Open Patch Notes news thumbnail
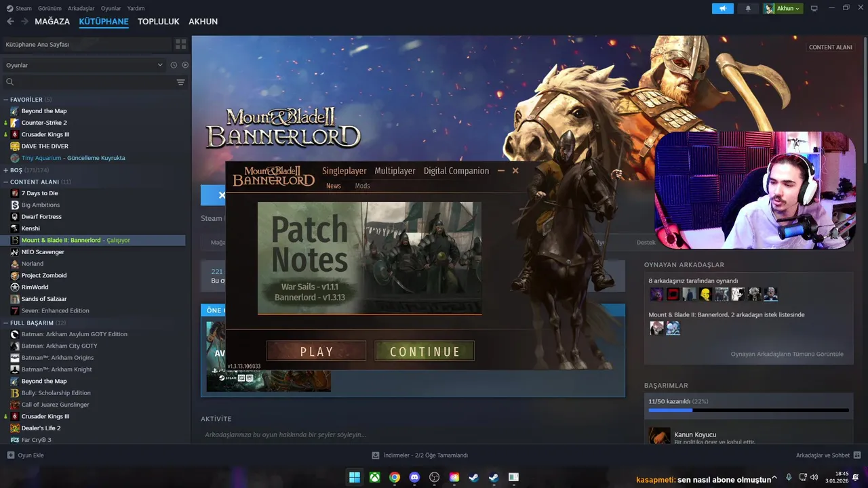The height and width of the screenshot is (488, 868). pos(370,258)
